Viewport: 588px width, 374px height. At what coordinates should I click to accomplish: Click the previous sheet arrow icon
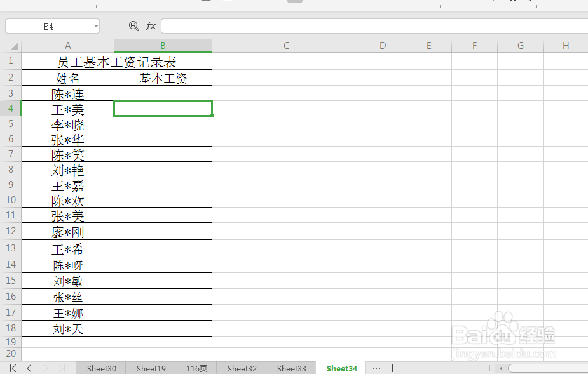pyautogui.click(x=29, y=368)
